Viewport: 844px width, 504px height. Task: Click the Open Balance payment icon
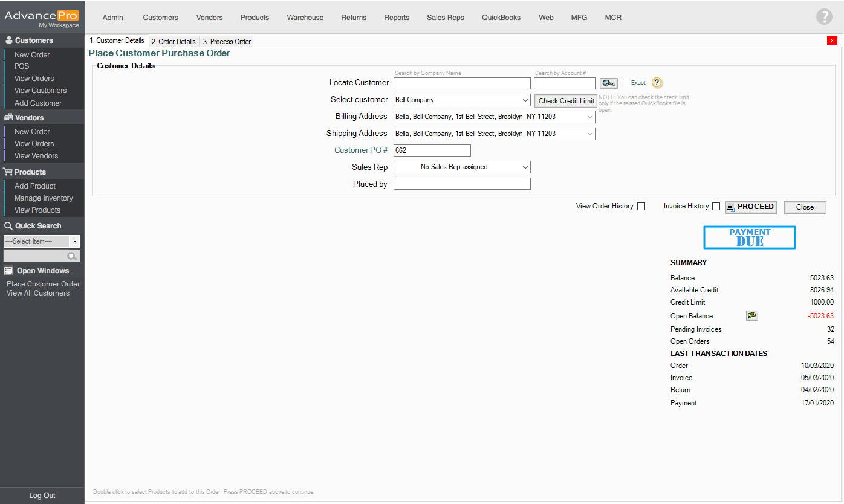coord(751,315)
